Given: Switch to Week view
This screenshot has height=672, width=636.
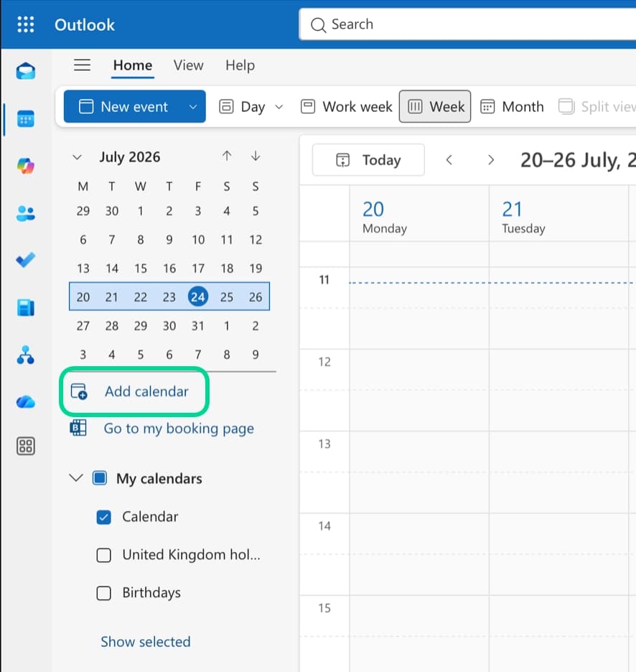Looking at the screenshot, I should coord(435,106).
